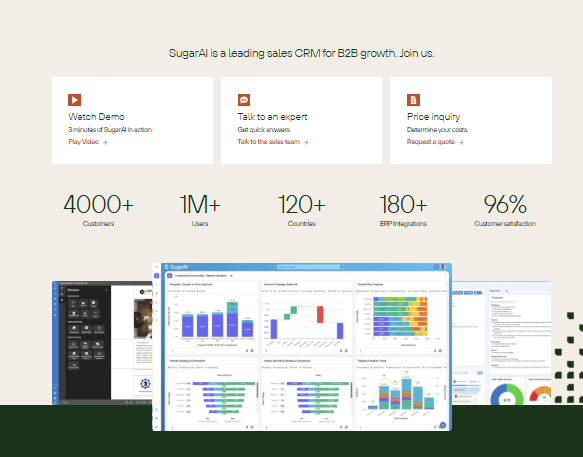Click the text "3 minutes of SugarAI in action."
Screen dimensions: 583x457
pos(110,130)
